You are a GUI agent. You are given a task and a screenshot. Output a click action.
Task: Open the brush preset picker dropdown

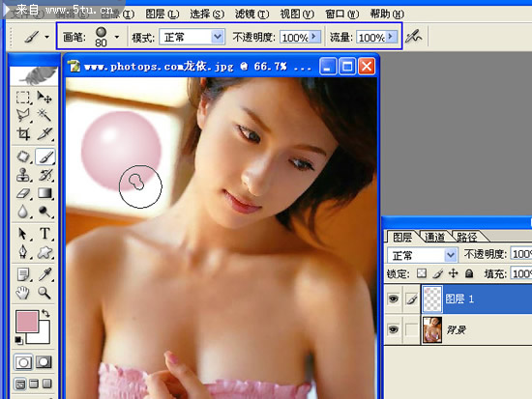(117, 37)
